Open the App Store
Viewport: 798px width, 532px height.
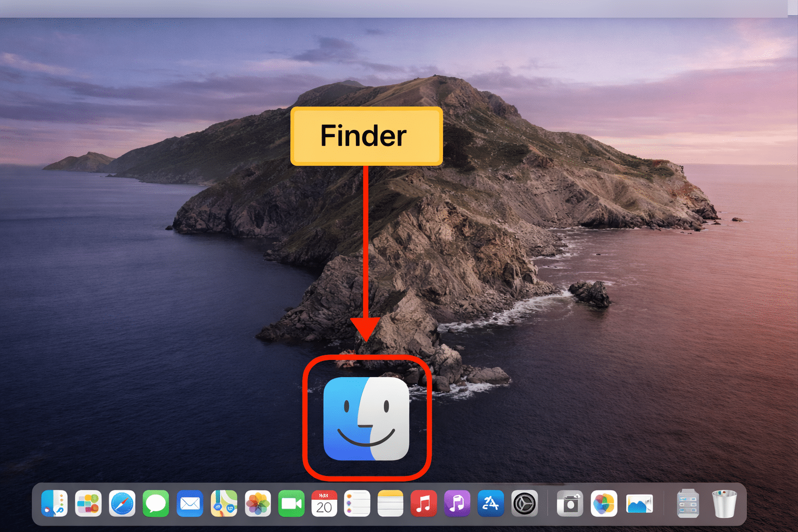point(490,503)
